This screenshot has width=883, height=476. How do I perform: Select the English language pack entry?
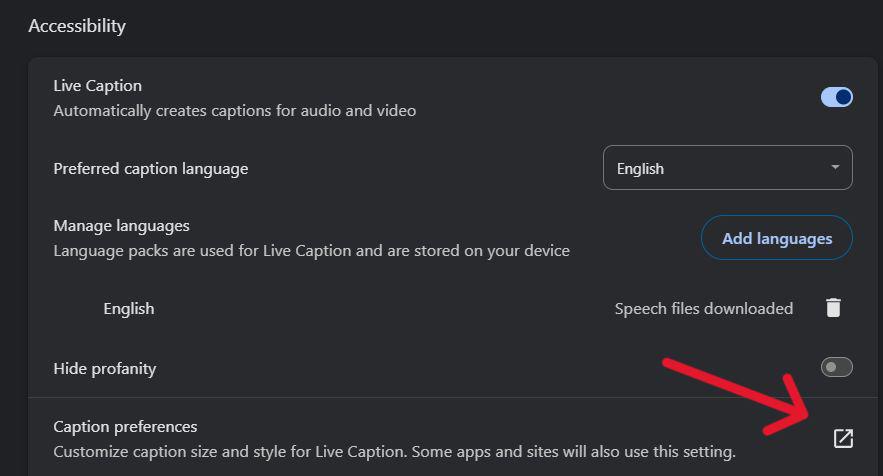pos(129,308)
